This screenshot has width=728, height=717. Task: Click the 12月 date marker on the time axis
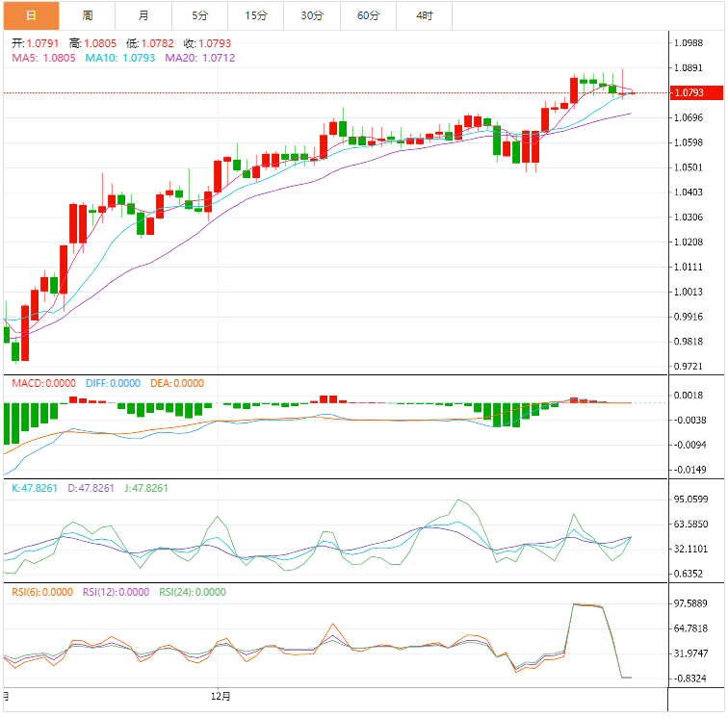221,695
